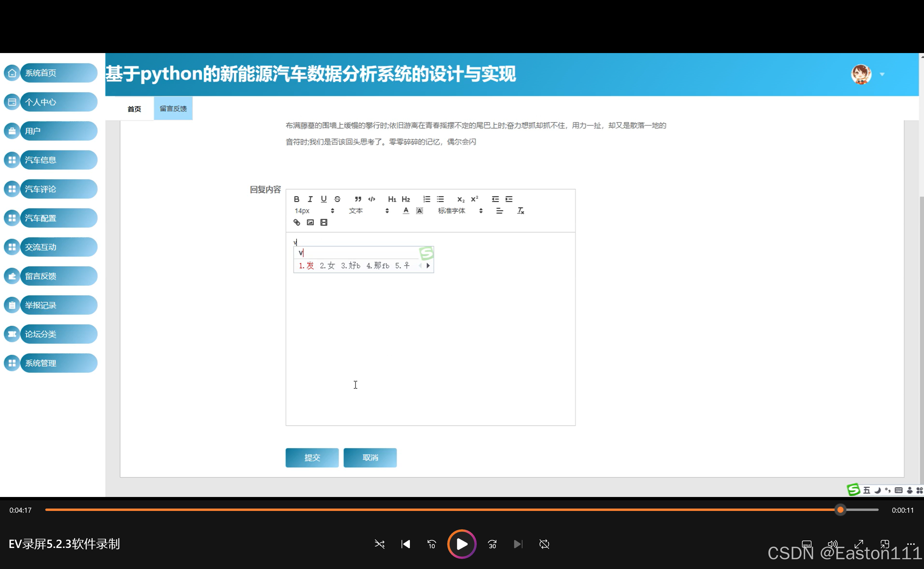The height and width of the screenshot is (569, 924).
Task: Switch to the 留言反馈 tab
Action: (173, 108)
